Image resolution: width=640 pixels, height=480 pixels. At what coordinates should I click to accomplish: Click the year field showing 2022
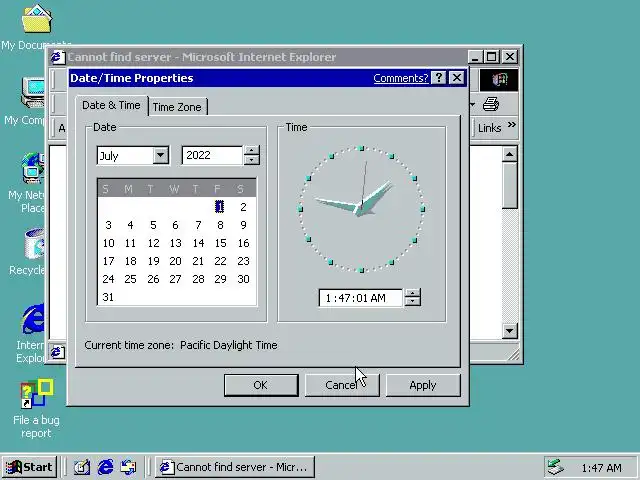pos(212,155)
